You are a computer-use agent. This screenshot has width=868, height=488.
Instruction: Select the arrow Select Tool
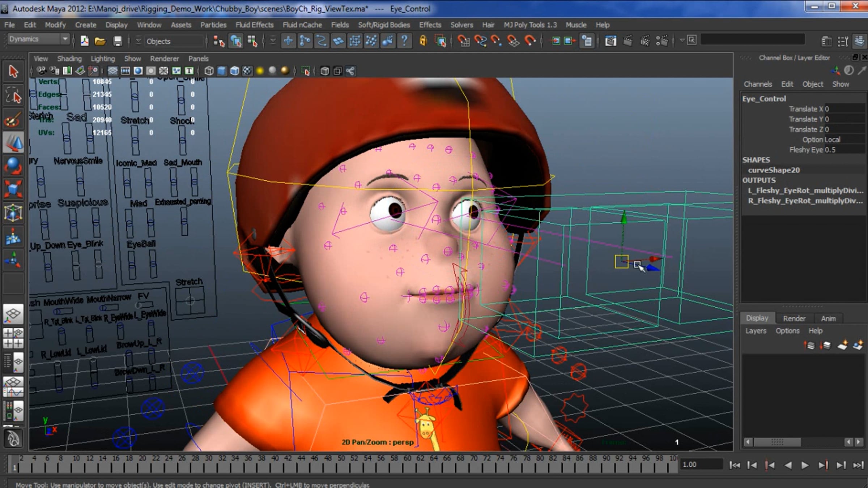[x=13, y=72]
